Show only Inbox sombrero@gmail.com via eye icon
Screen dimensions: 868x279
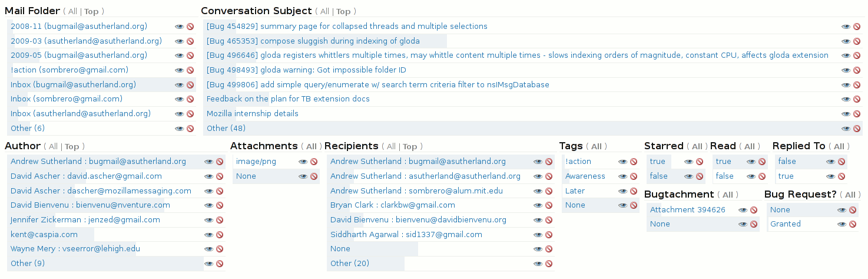[179, 99]
